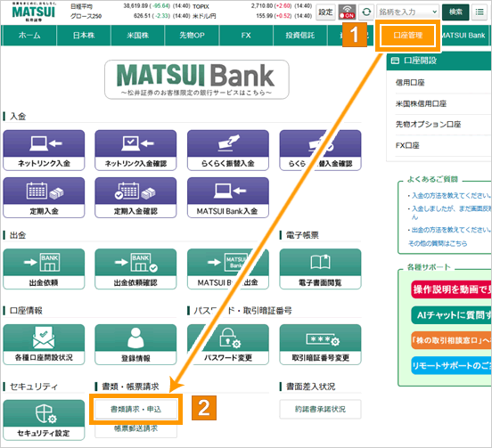Open FAQ 入金の方法を教えてください
Image resolution: width=492 pixels, height=448 pixels.
pos(451,196)
